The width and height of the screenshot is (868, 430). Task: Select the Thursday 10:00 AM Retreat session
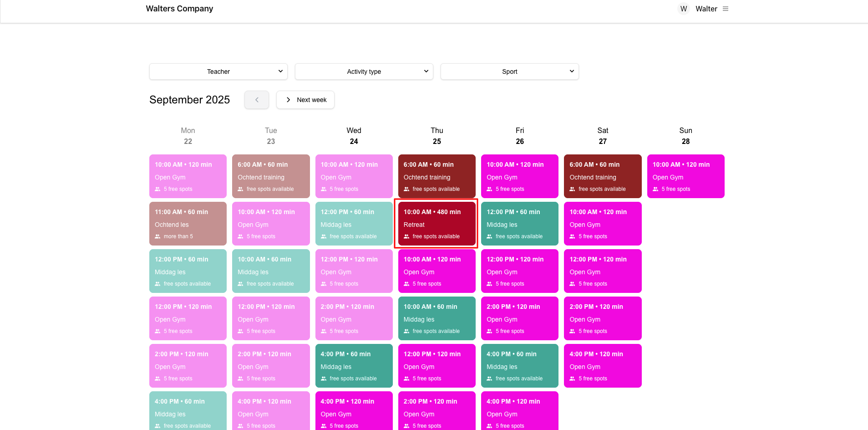[436, 224]
